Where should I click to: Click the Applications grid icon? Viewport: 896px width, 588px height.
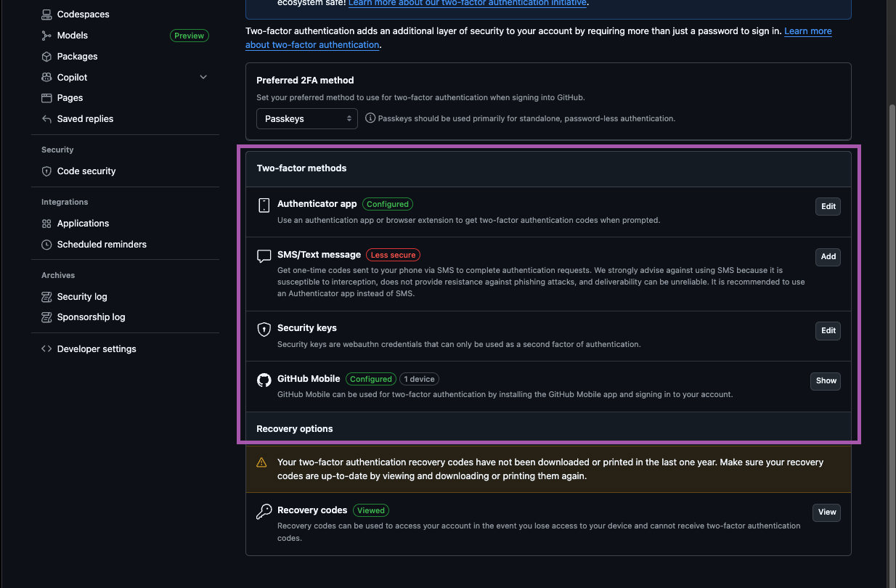pyautogui.click(x=46, y=224)
